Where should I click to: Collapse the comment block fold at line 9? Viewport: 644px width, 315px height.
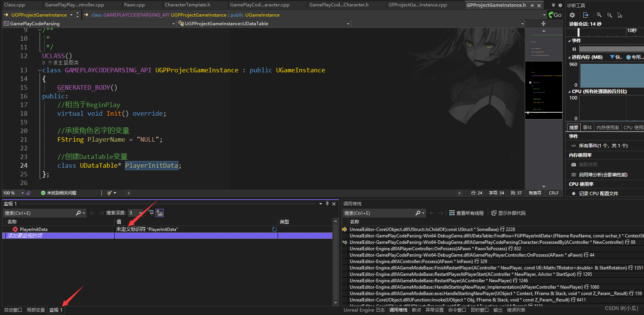pos(40,30)
